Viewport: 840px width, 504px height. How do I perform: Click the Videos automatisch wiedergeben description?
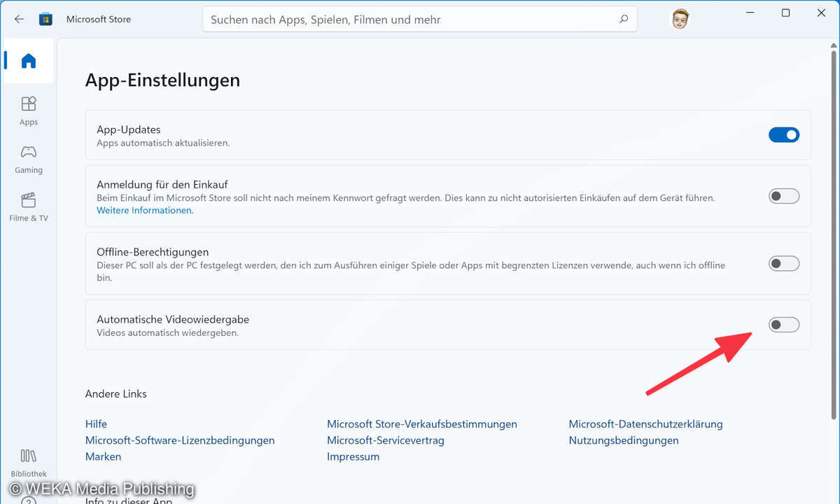pos(168,333)
